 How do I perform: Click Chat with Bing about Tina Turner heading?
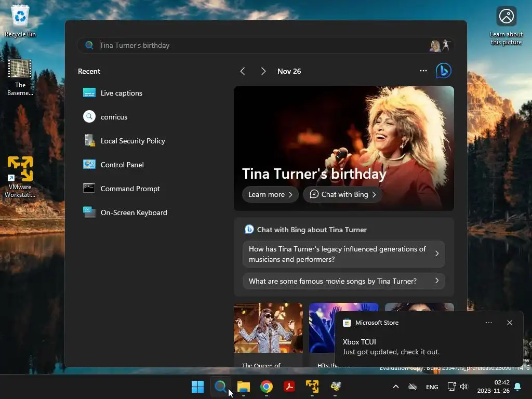pyautogui.click(x=312, y=230)
